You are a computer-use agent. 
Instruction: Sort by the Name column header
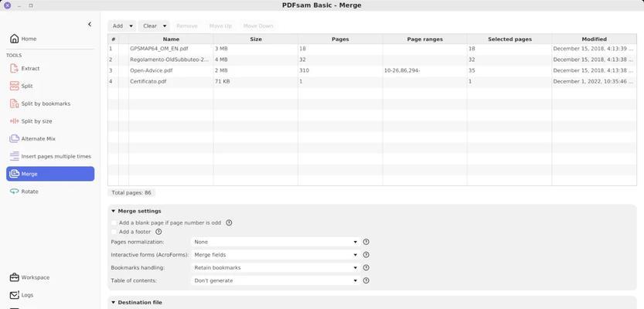coord(171,39)
